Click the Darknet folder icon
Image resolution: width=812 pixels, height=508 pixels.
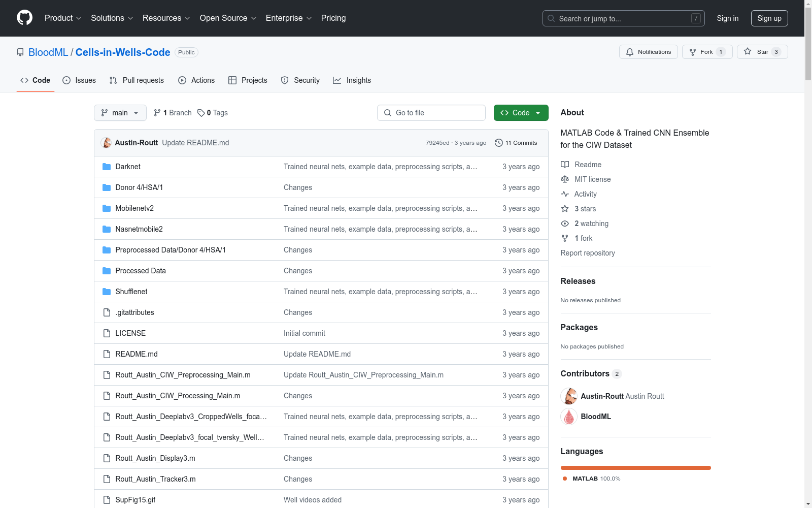coord(107,167)
